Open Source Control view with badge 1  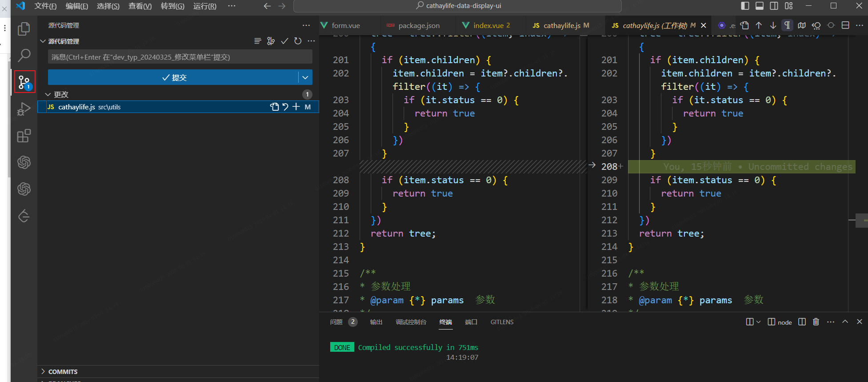[x=24, y=82]
